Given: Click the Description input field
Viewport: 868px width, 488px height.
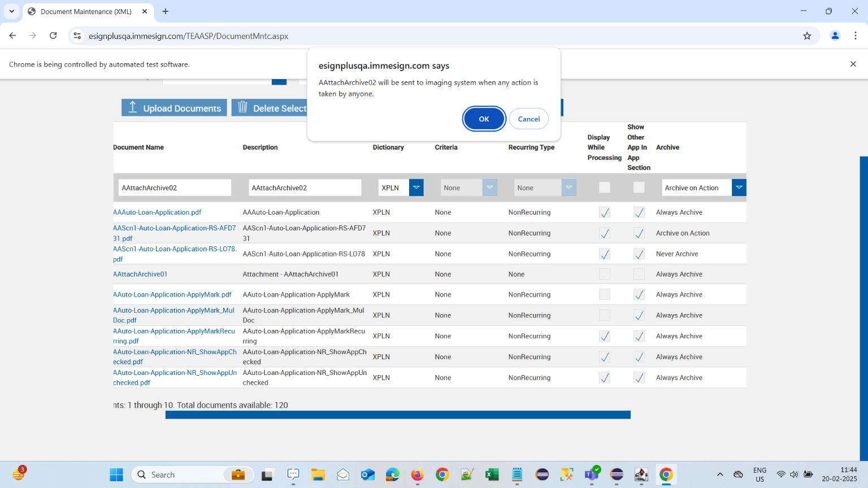Looking at the screenshot, I should click(x=305, y=188).
